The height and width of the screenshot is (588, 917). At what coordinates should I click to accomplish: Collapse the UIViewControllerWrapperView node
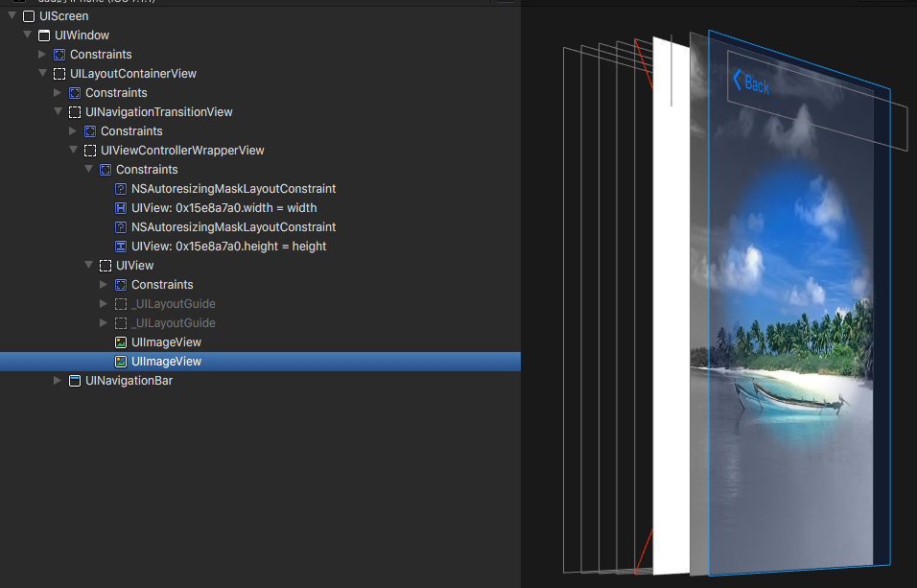[73, 151]
